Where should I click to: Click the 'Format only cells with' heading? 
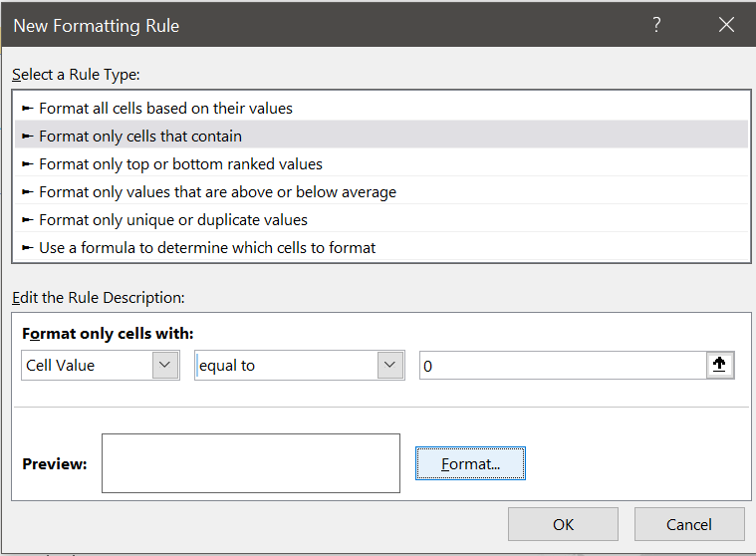[x=108, y=334]
